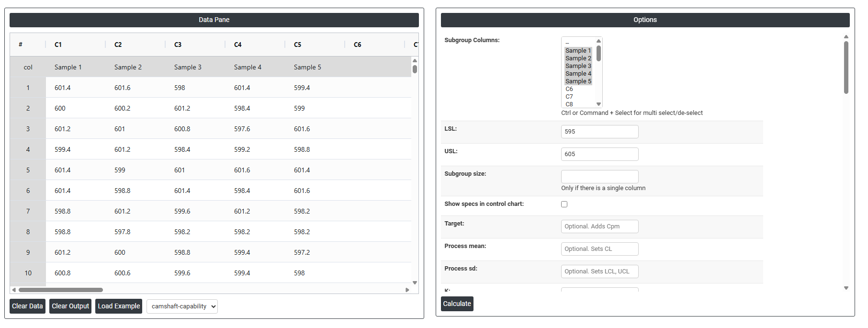The image size is (868, 328).
Task: Click the Process mean input field
Action: (x=599, y=249)
